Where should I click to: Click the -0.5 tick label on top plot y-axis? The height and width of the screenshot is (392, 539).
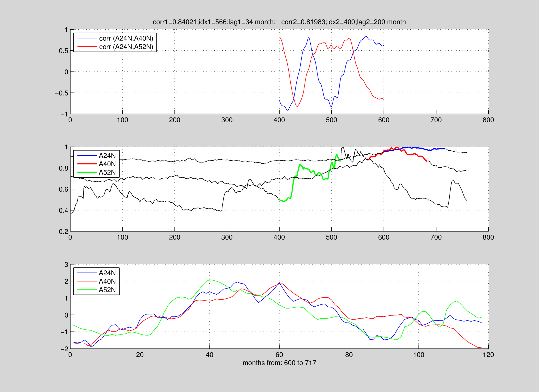click(61, 93)
